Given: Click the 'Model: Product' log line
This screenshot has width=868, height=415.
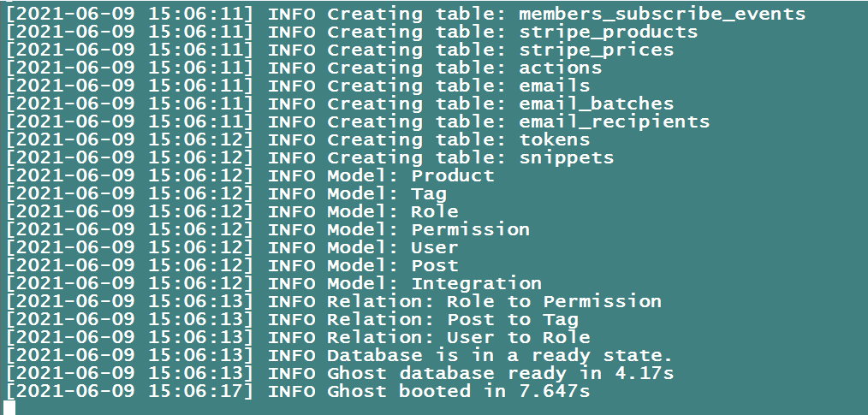Looking at the screenshot, I should click(411, 175).
